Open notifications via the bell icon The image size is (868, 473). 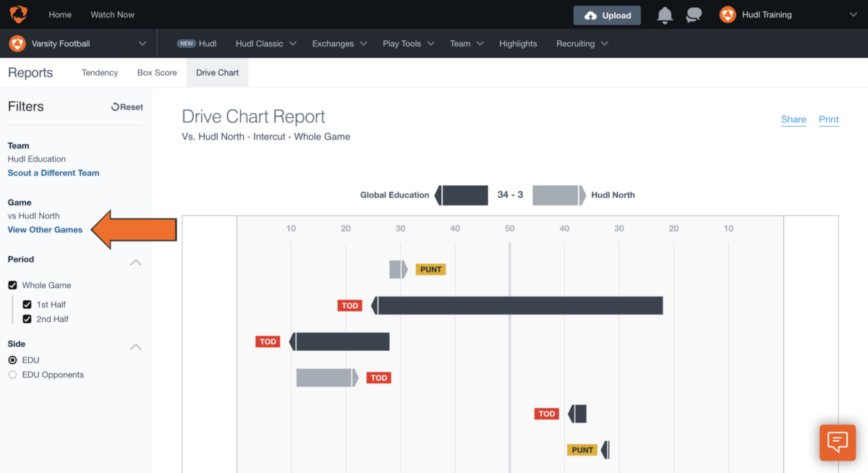click(x=665, y=14)
